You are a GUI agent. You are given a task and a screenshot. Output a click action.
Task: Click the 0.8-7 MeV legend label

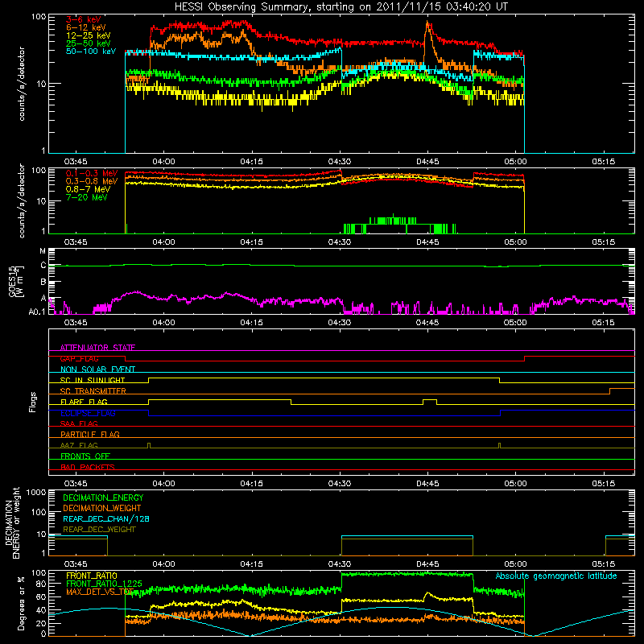(88, 189)
